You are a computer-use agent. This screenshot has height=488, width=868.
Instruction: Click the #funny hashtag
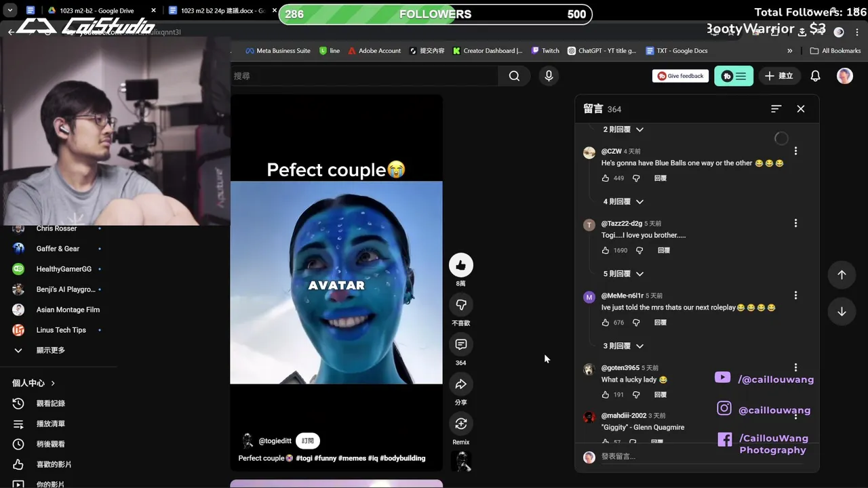pos(325,458)
